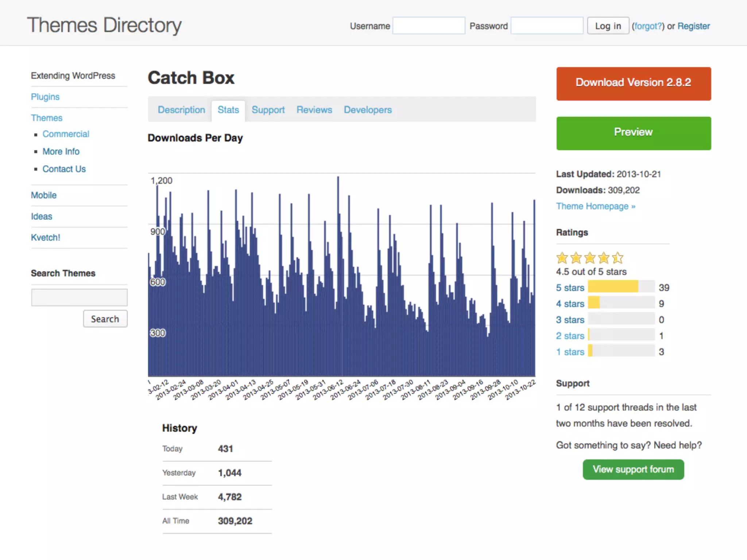Open the Stats tab
747x560 pixels.
point(228,110)
